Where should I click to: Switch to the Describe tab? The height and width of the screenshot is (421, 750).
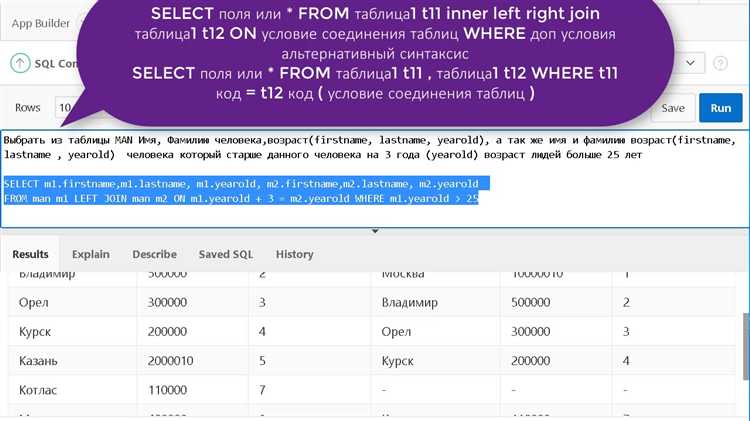coord(154,254)
